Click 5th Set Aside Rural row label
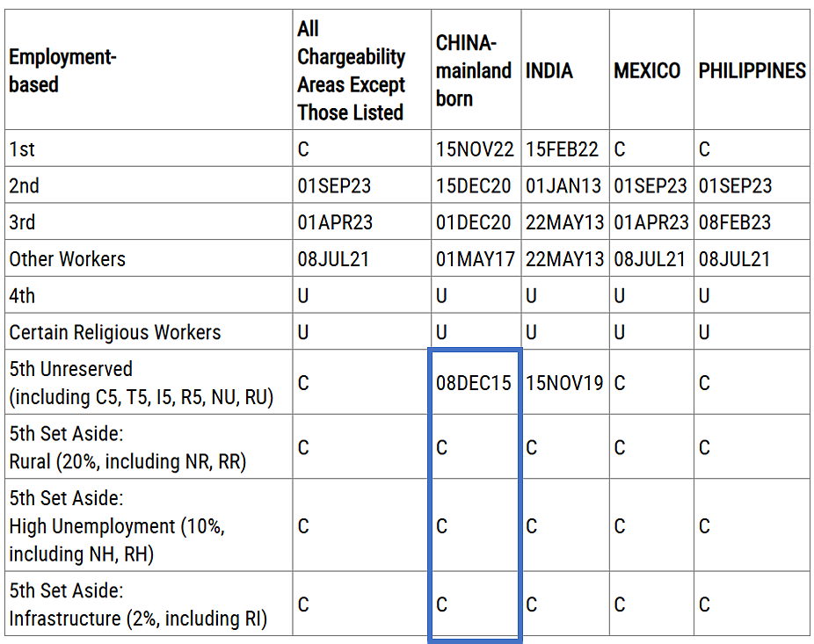This screenshot has width=814, height=644. coord(127,447)
